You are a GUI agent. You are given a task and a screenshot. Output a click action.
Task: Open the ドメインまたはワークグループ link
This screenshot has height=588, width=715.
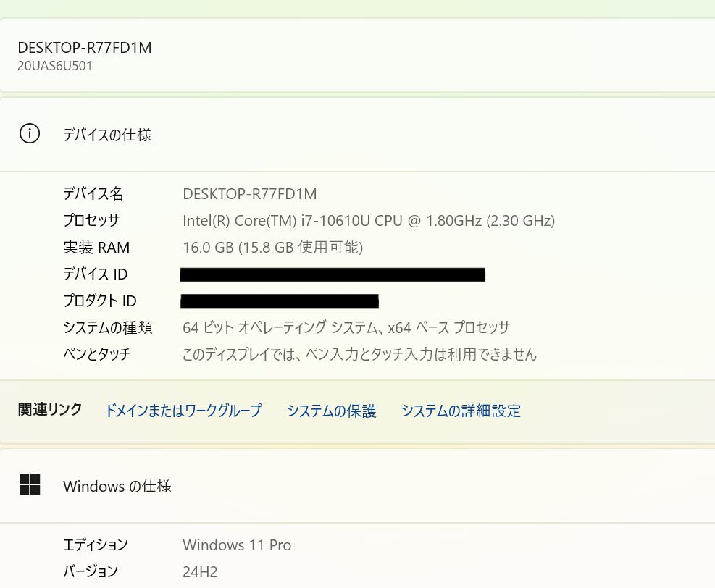pyautogui.click(x=183, y=411)
